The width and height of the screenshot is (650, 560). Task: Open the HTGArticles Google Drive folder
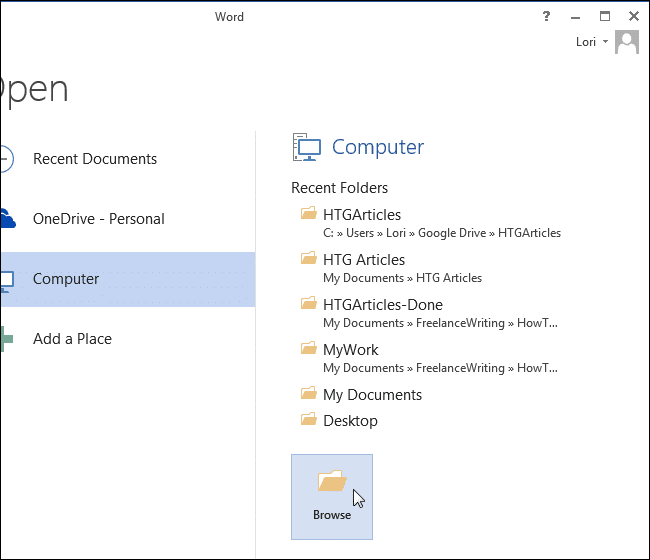(362, 214)
